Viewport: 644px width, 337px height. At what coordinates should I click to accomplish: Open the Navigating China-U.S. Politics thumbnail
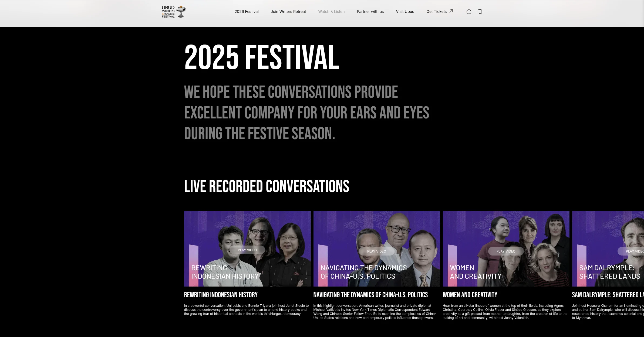[377, 249]
